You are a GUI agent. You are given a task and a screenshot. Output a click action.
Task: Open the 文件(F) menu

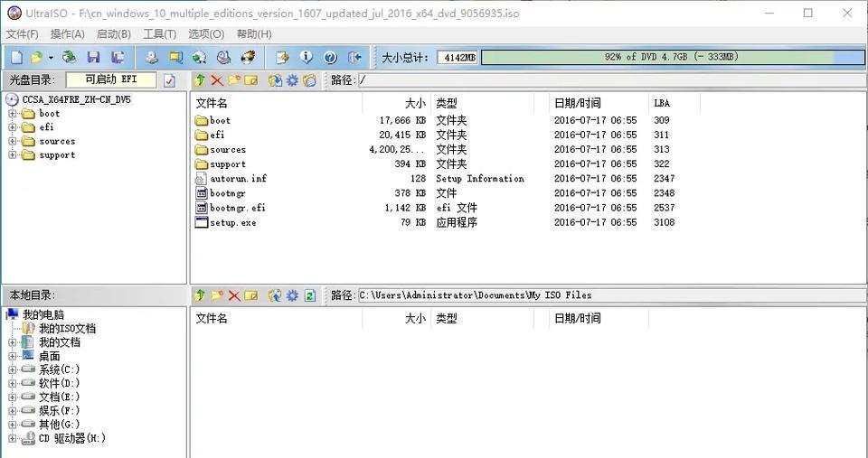pos(22,34)
